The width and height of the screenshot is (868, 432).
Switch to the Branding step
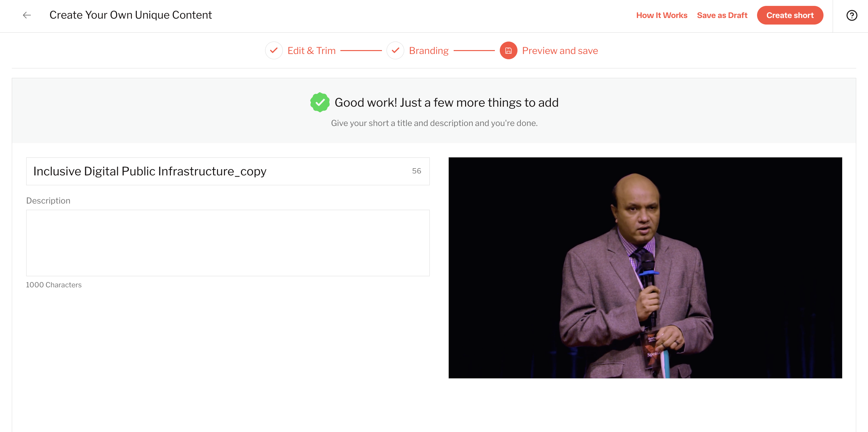[429, 51]
